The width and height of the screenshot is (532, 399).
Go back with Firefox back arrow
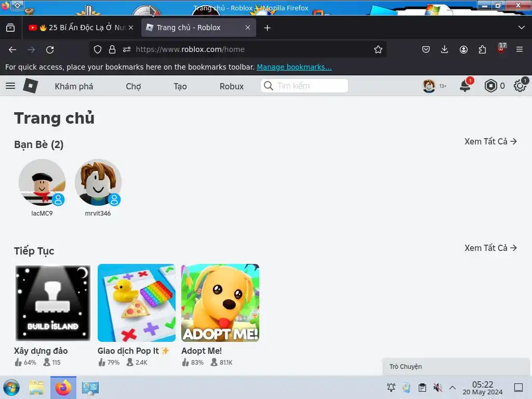pyautogui.click(x=12, y=49)
